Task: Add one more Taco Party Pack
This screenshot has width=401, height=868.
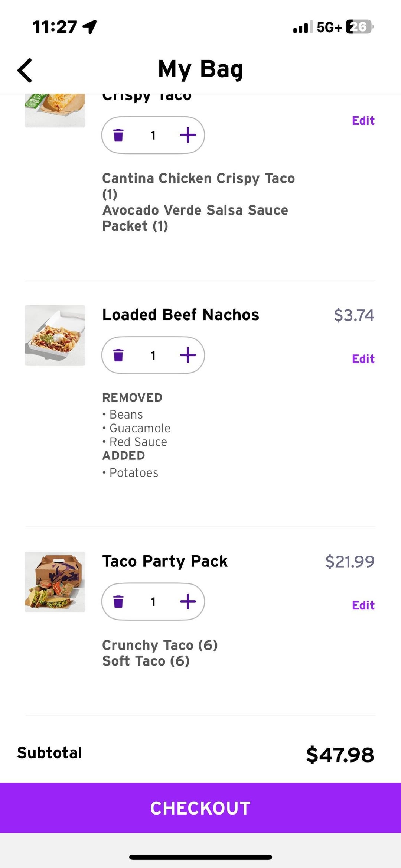Action: [188, 601]
